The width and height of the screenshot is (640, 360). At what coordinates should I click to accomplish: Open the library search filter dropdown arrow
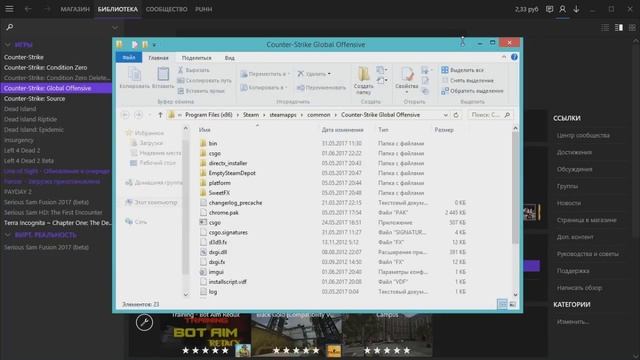click(x=115, y=28)
